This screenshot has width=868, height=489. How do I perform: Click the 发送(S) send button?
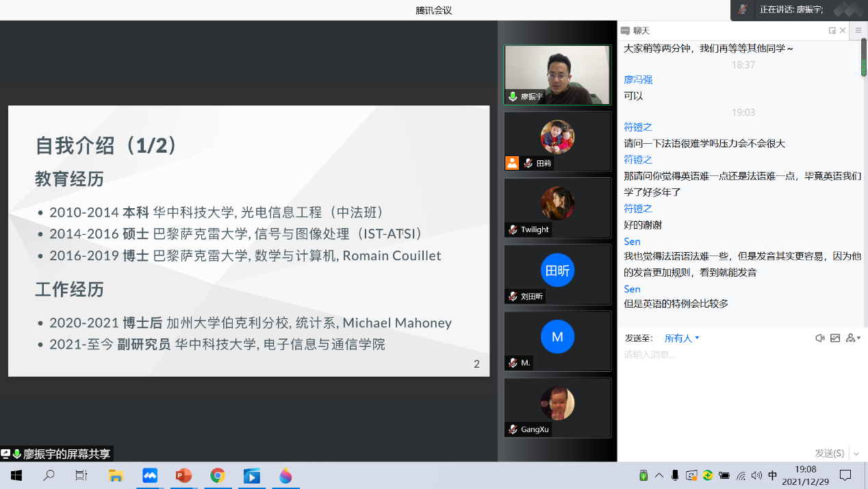point(829,453)
